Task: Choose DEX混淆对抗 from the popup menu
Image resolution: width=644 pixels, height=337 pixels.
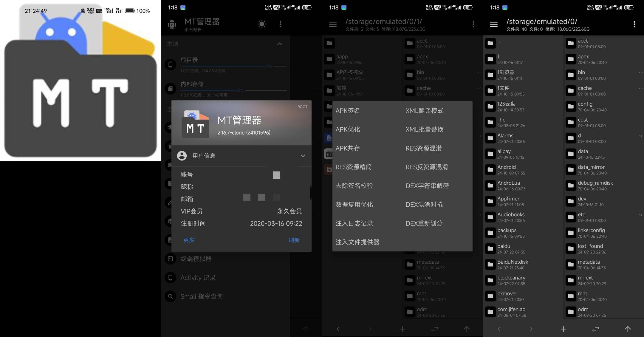Action: coord(424,205)
